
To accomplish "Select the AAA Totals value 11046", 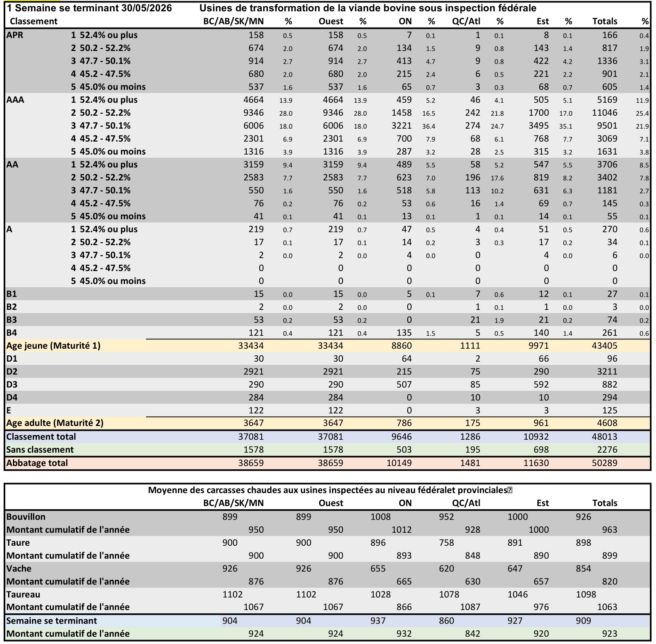I will [604, 113].
